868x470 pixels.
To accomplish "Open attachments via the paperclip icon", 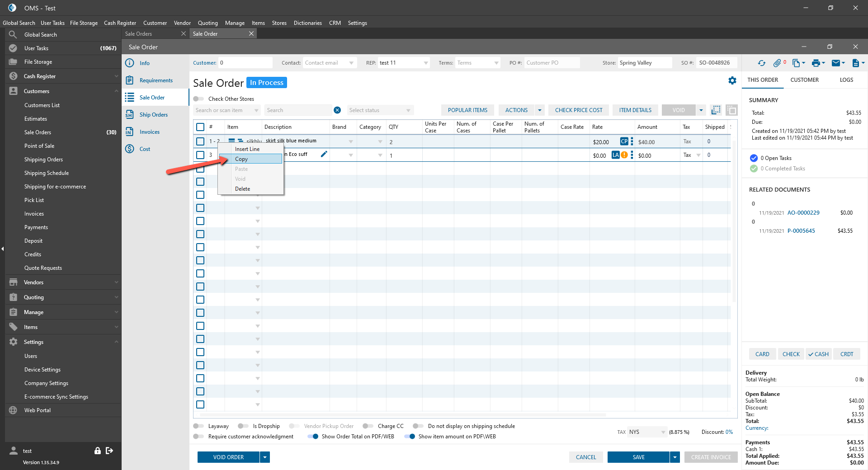I will pos(777,63).
